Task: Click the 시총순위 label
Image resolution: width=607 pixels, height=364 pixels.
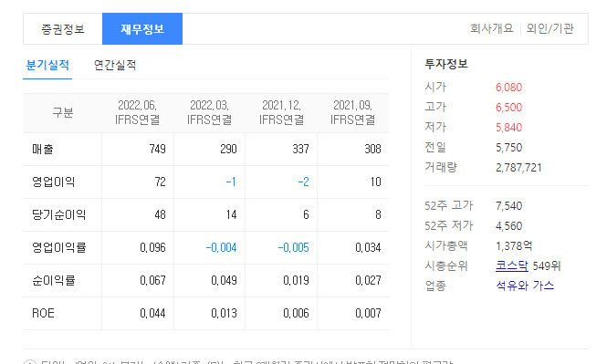Action: 446,265
